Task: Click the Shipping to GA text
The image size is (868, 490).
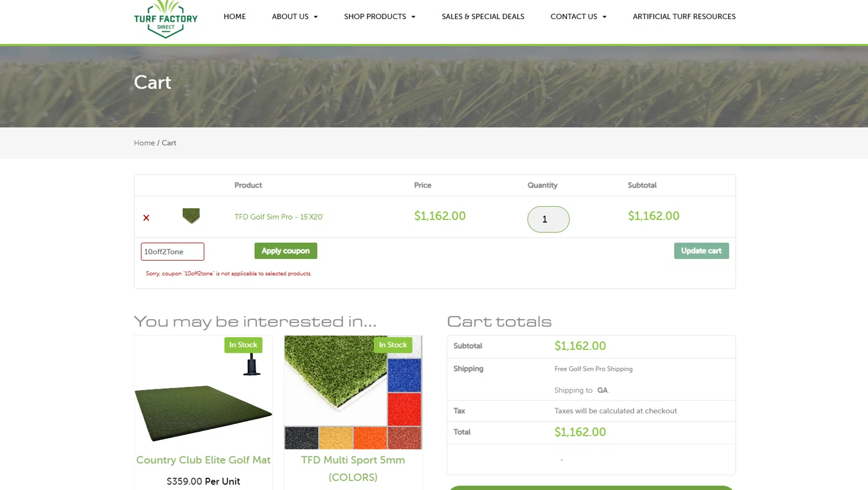Action: (582, 390)
